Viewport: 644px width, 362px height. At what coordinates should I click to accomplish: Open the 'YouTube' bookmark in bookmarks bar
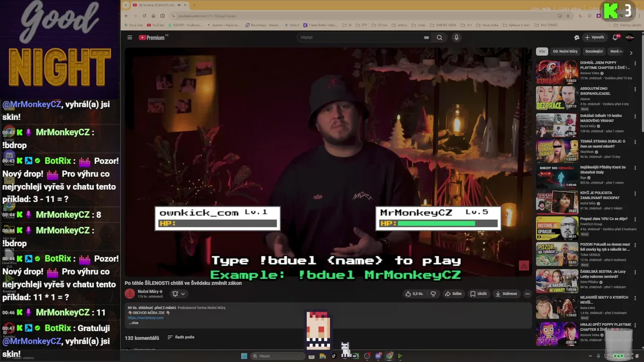tap(155, 25)
